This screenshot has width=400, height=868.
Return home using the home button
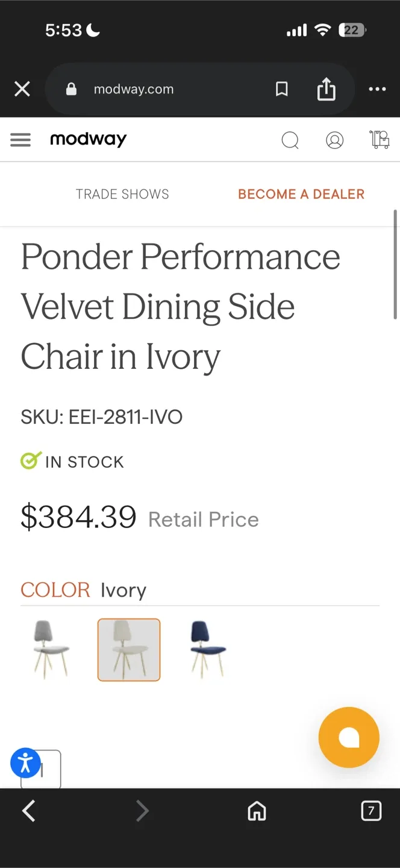(x=257, y=811)
